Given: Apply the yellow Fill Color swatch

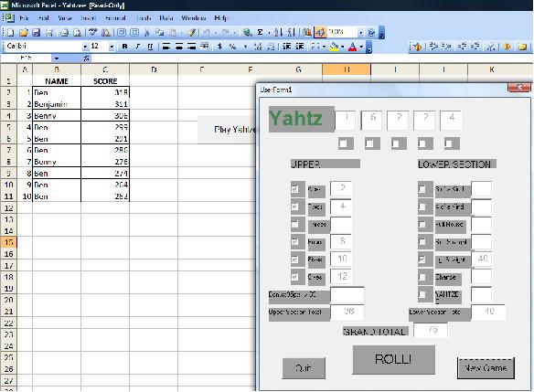Looking at the screenshot, I should click(x=334, y=47).
